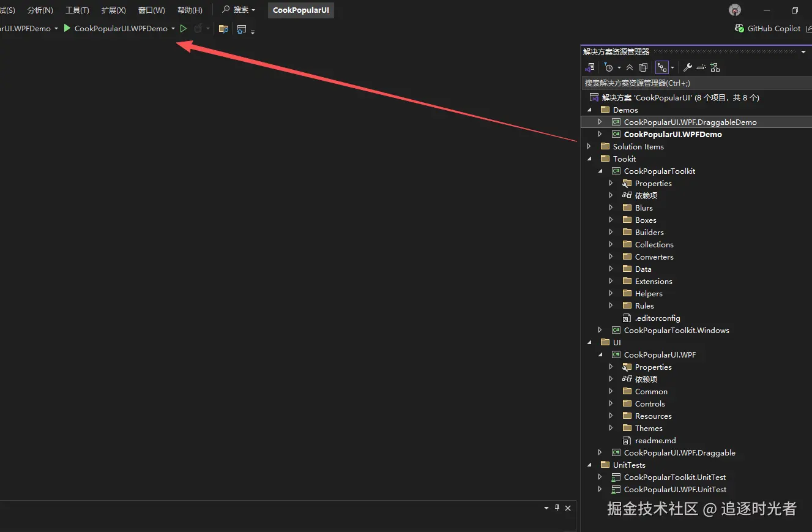Select the Themes folder

(x=649, y=429)
